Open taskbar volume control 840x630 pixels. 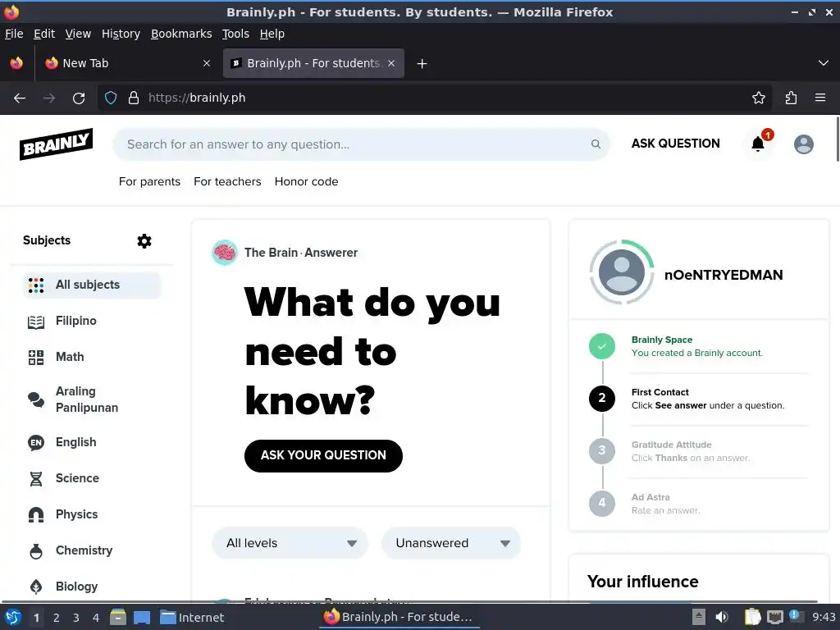(721, 617)
